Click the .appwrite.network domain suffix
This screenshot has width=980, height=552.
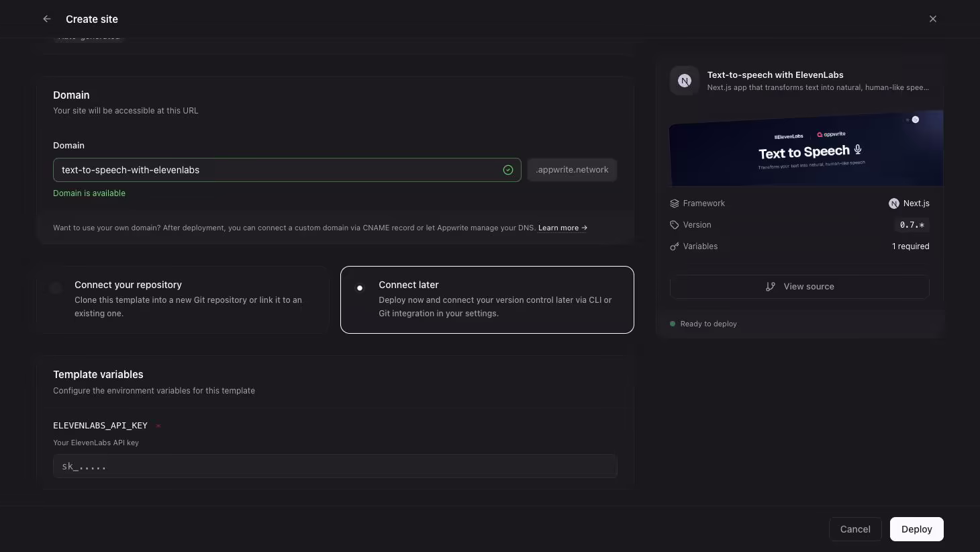point(572,170)
